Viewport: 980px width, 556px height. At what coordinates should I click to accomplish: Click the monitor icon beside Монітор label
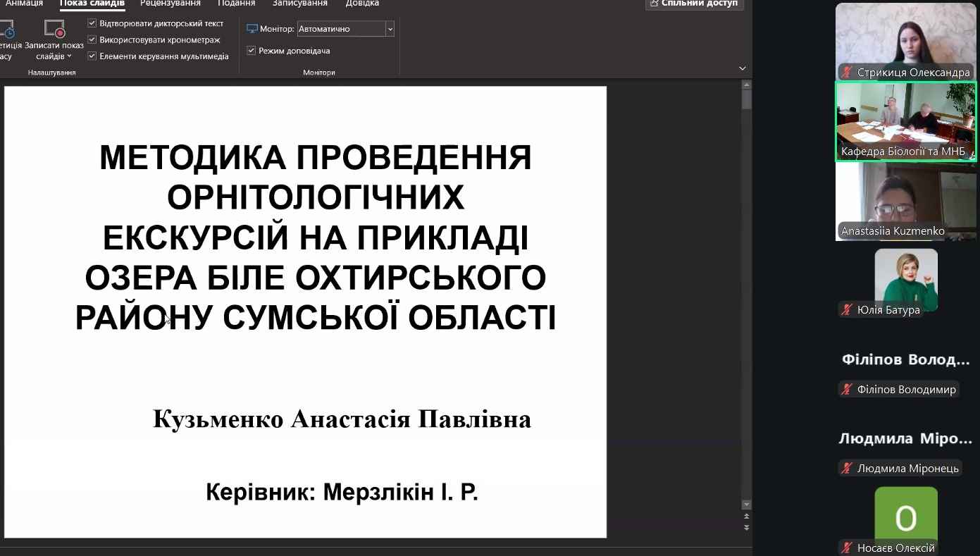[x=252, y=29]
